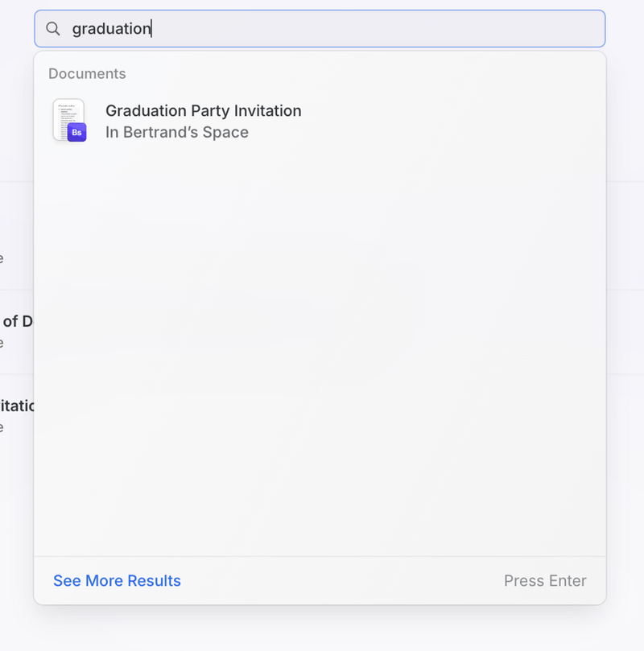The image size is (644, 651).
Task: Click the partially hidden 'itatio' list entry
Action: pos(16,406)
